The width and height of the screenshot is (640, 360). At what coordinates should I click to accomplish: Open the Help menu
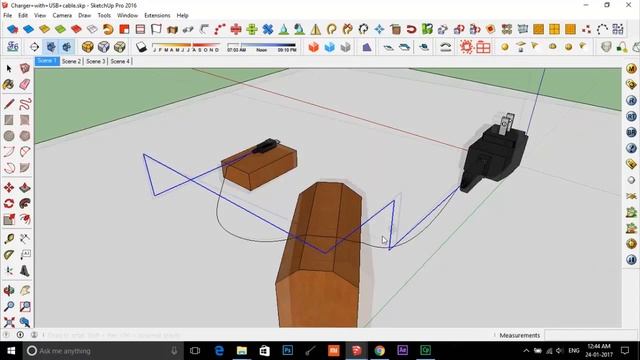point(182,16)
